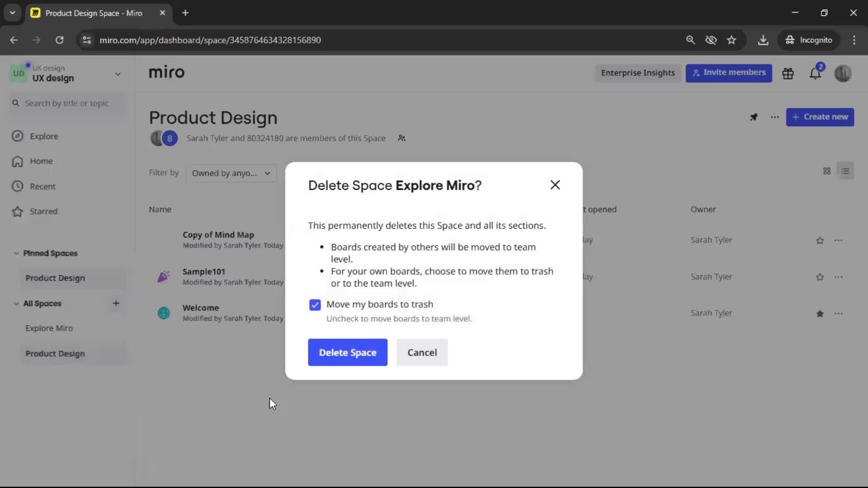
Task: Open the Welcome board
Action: 201,308
